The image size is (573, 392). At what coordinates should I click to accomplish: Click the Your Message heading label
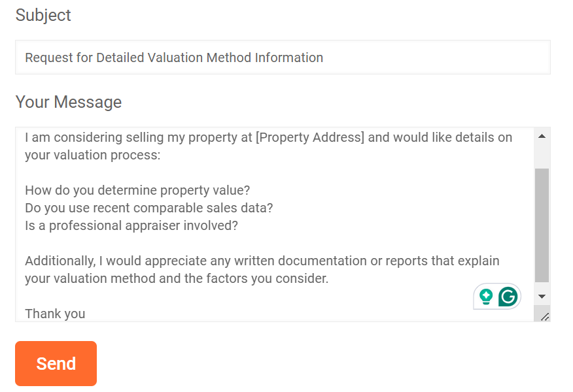coord(68,102)
